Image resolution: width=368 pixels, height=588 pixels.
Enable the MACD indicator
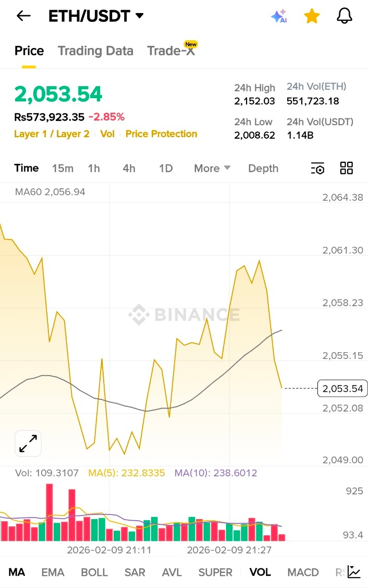tap(303, 572)
